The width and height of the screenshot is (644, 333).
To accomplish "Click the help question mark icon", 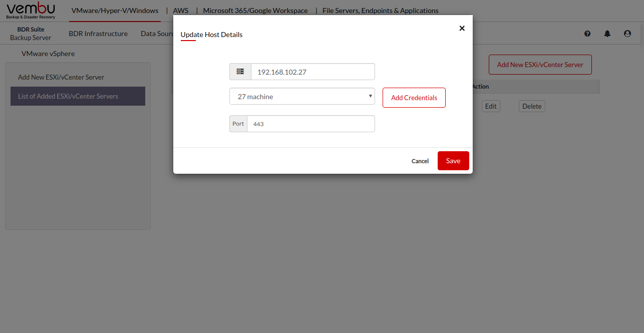I will click(587, 34).
